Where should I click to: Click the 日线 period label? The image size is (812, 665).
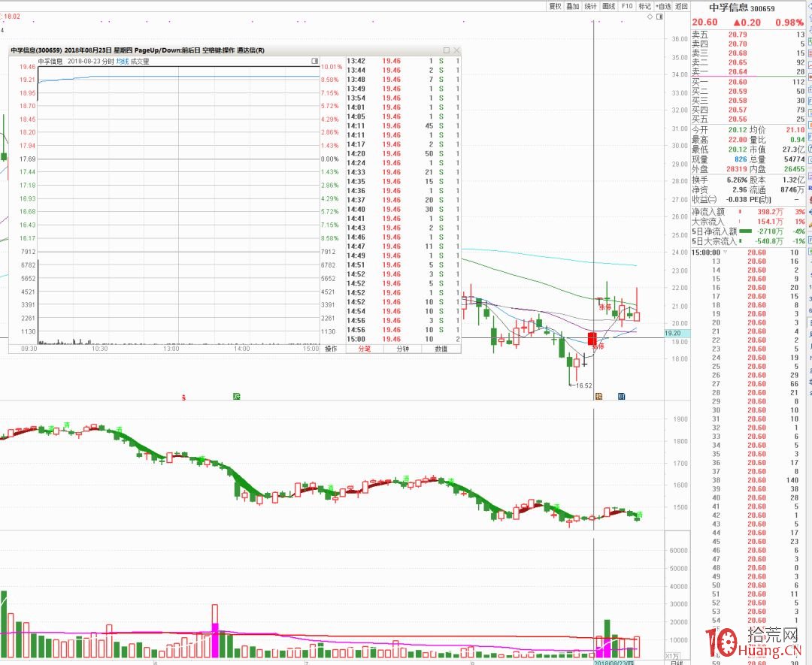coord(677,663)
